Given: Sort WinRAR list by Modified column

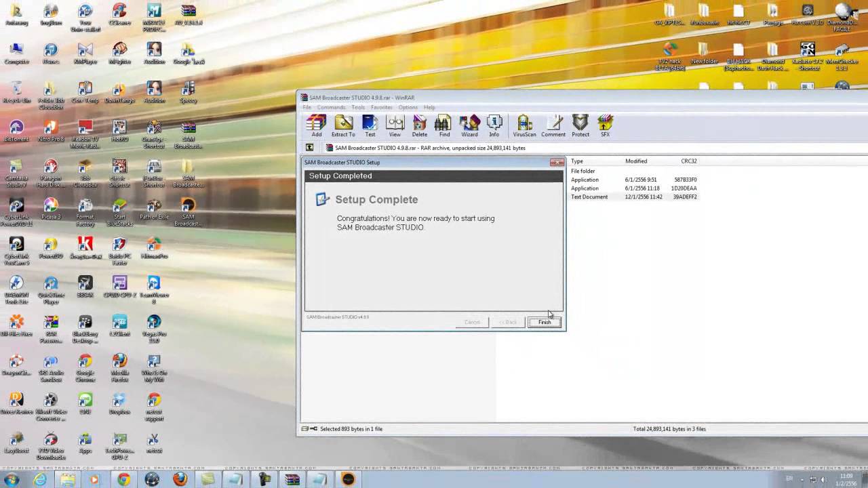Looking at the screenshot, I should (636, 161).
